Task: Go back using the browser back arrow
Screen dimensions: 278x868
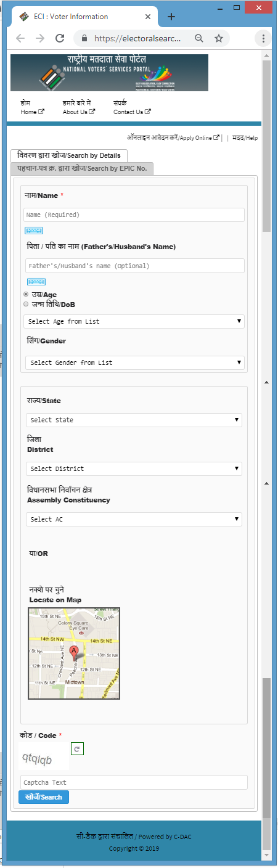Action: [20, 38]
